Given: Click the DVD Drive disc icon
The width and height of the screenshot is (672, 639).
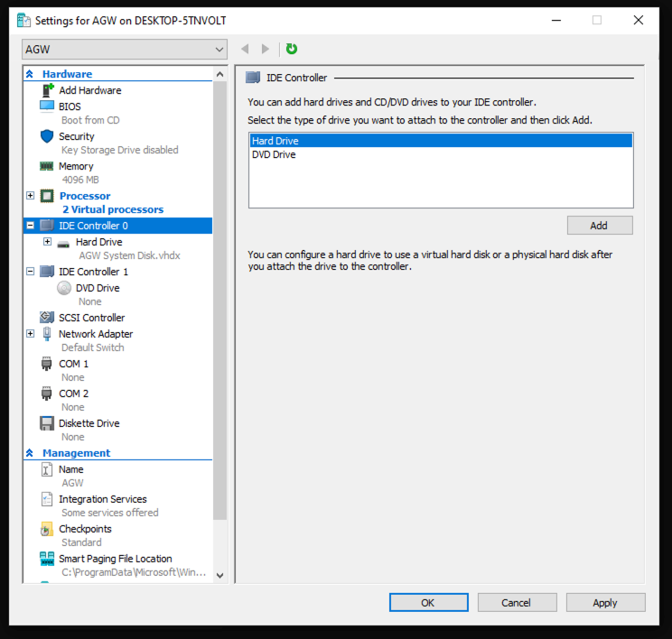Looking at the screenshot, I should point(64,288).
